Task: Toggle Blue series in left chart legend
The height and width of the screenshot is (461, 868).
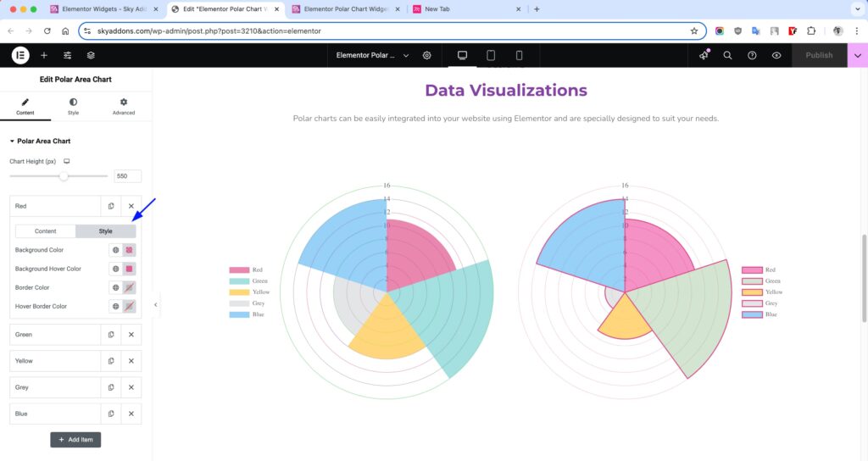Action: (x=247, y=314)
